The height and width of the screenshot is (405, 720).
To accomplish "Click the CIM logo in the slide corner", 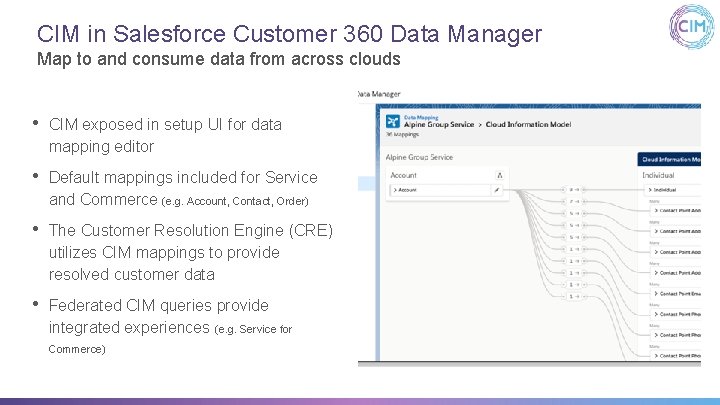I will (x=692, y=27).
